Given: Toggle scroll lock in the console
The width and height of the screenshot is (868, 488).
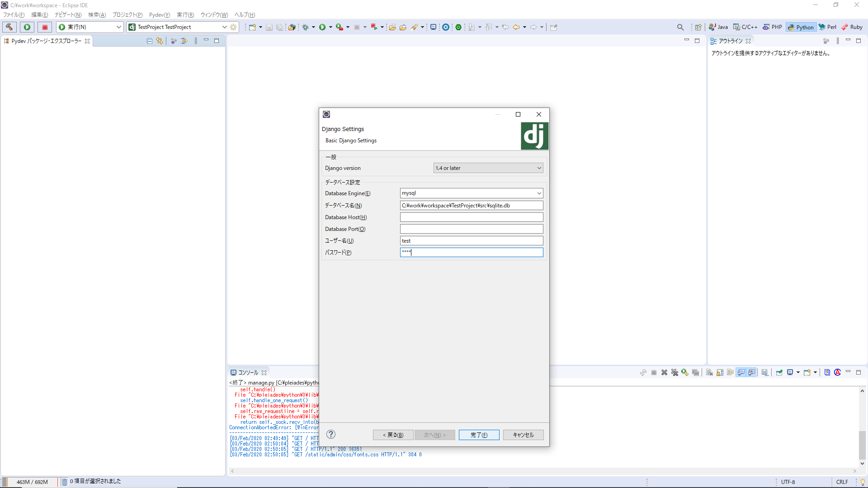Looking at the screenshot, I should coord(720,372).
